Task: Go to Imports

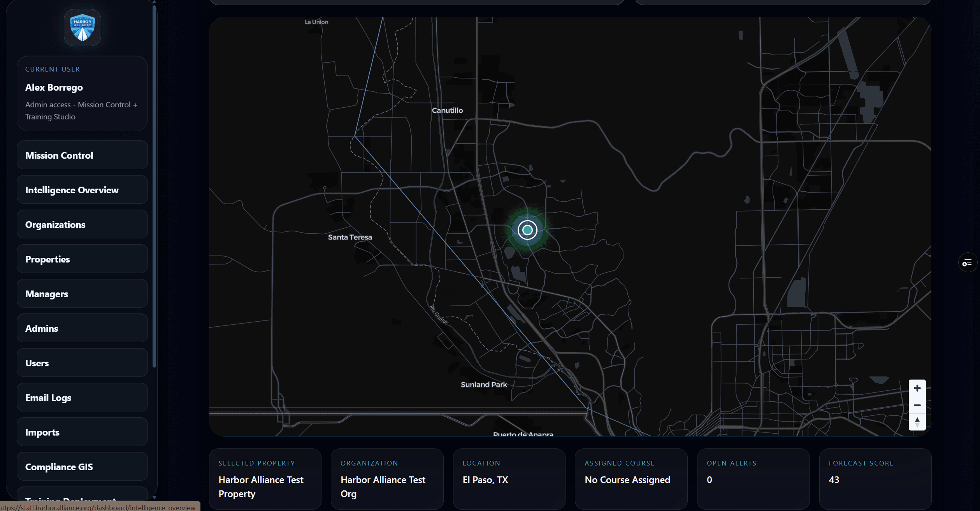Action: pyautogui.click(x=82, y=432)
